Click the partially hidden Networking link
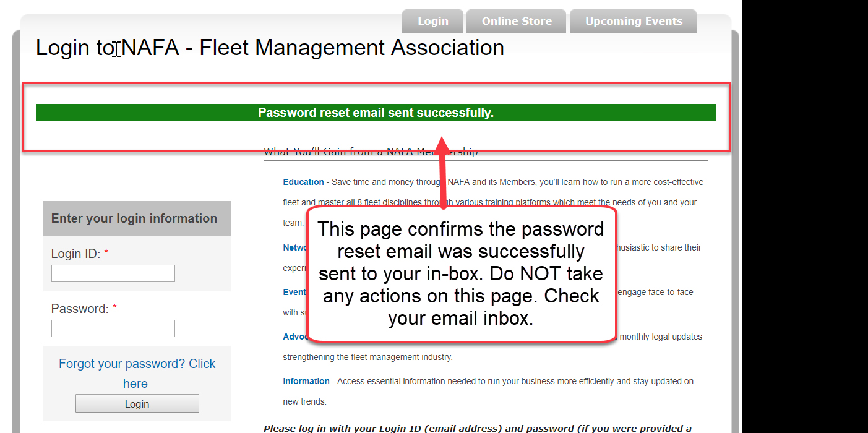 click(296, 247)
